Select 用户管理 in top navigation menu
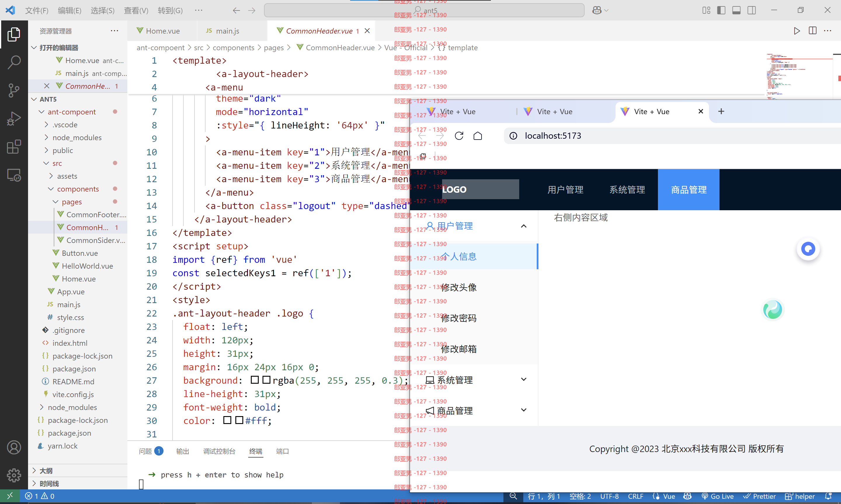Screen dimensions: 841x504 (565, 190)
